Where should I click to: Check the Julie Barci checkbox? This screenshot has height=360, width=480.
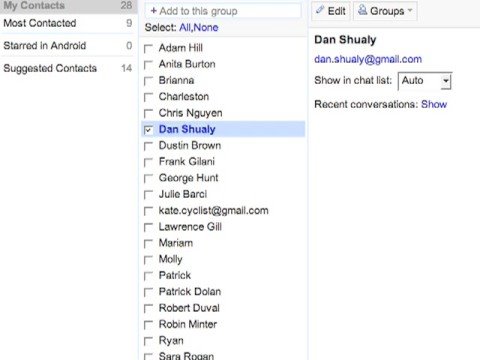pyautogui.click(x=148, y=195)
